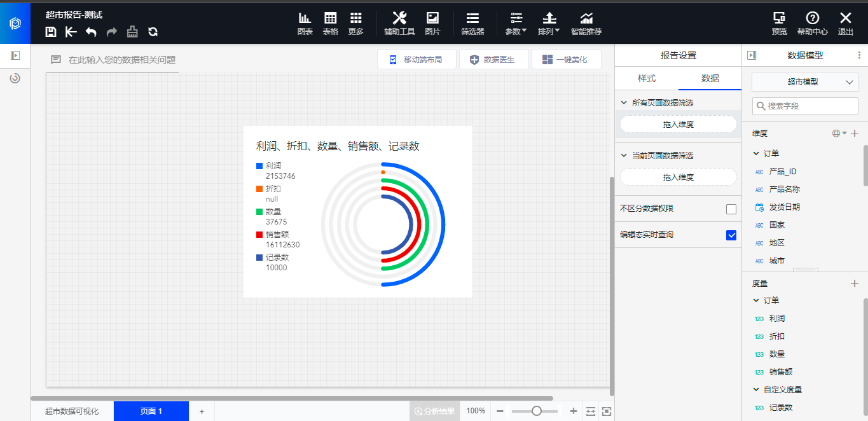Click the 一键美化 button
Screen dimensions: 868x421
coord(566,60)
